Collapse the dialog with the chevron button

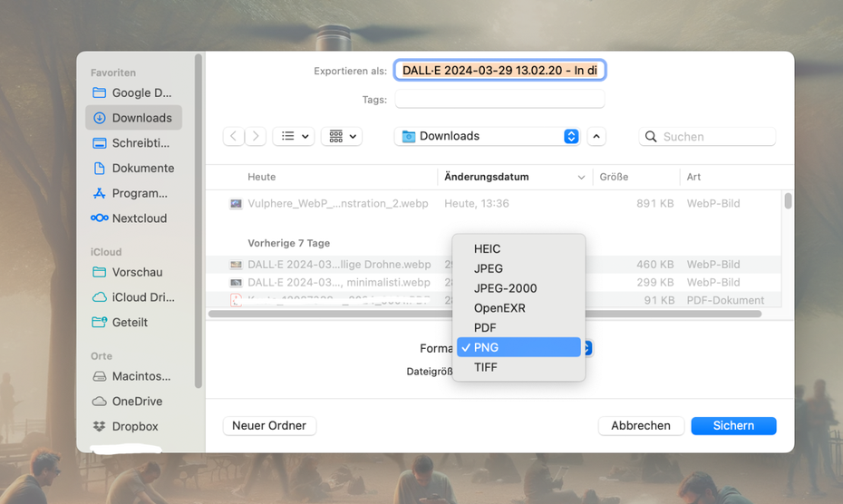596,136
